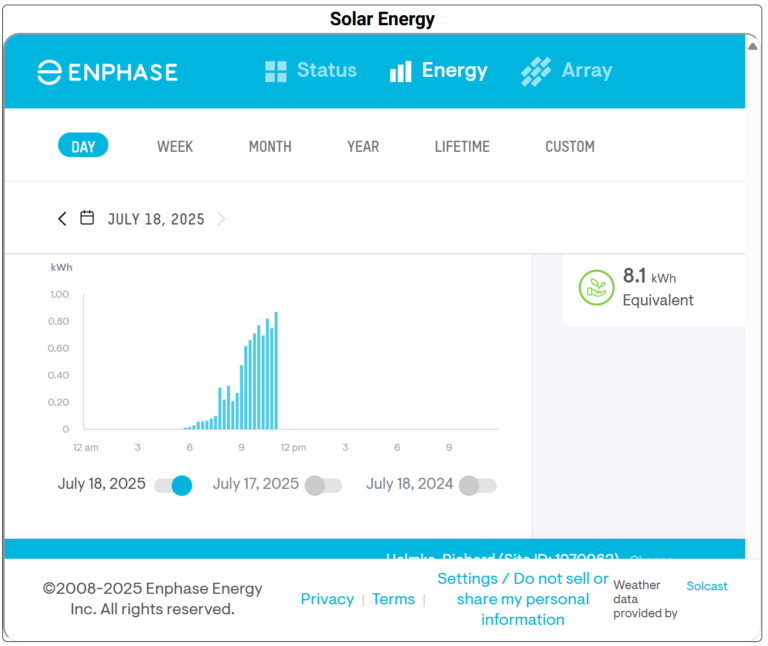This screenshot has height=646, width=768.
Task: Toggle off July 18, 2025 series
Action: click(173, 485)
